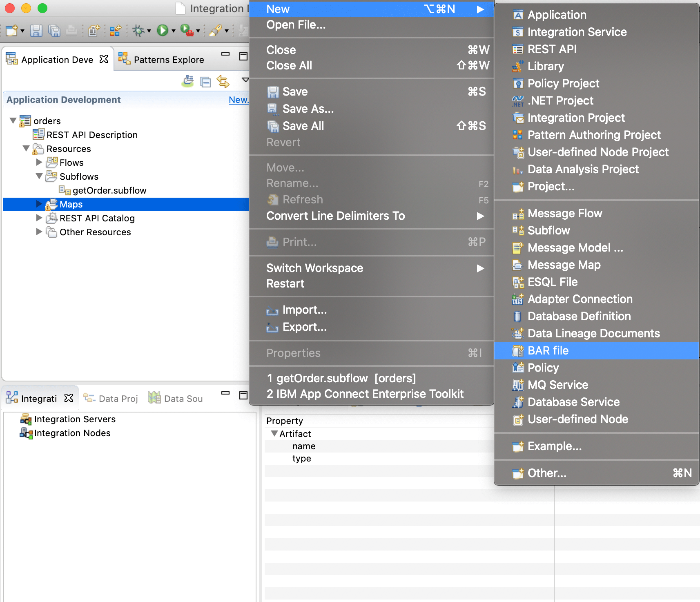Click the Link with Editor arrows icon
The height and width of the screenshot is (602, 700).
223,82
